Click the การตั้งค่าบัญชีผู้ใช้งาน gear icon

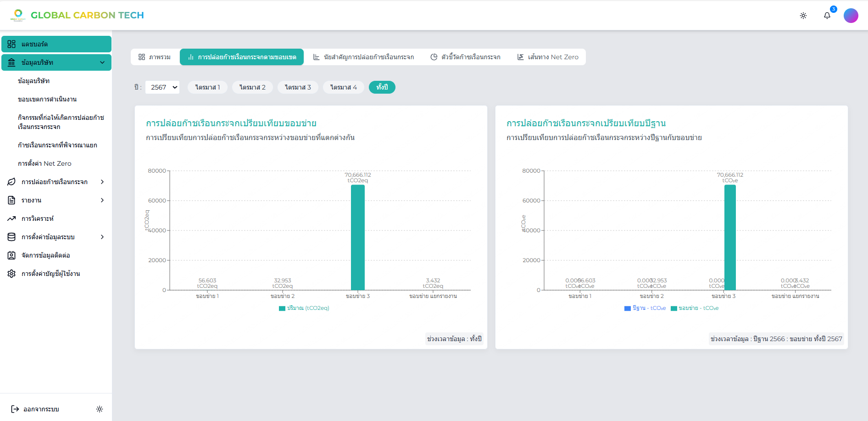click(x=11, y=274)
